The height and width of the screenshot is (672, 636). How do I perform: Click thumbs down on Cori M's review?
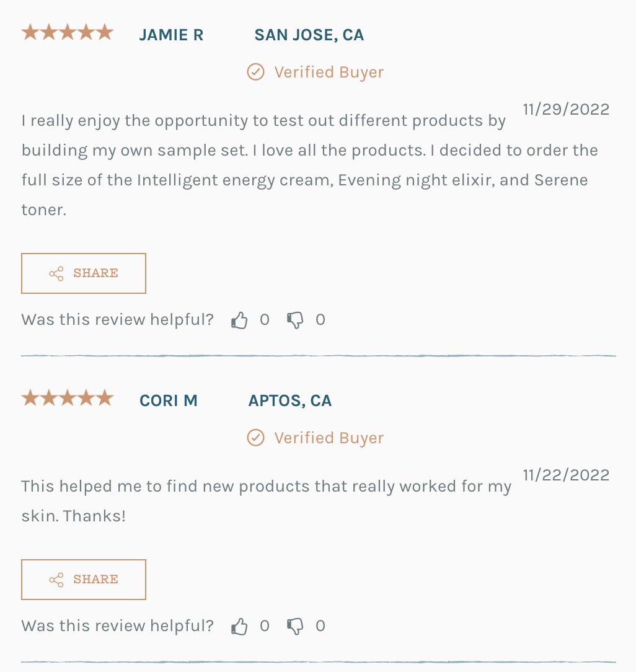295,627
